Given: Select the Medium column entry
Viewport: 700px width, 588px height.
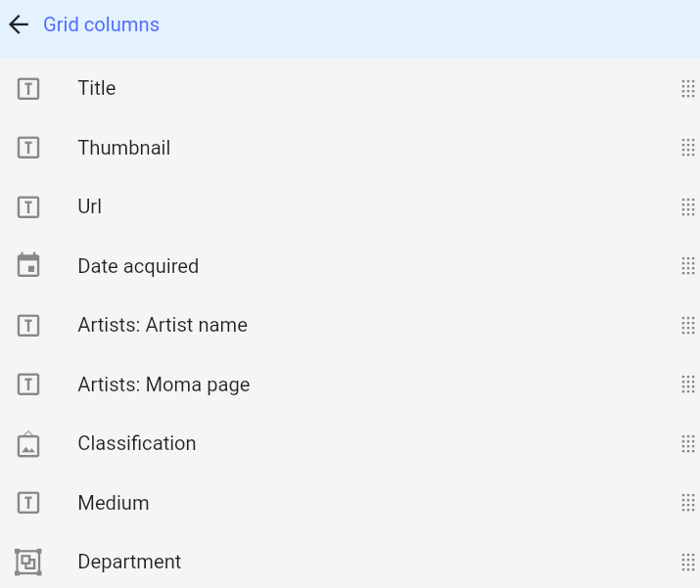Looking at the screenshot, I should (114, 503).
